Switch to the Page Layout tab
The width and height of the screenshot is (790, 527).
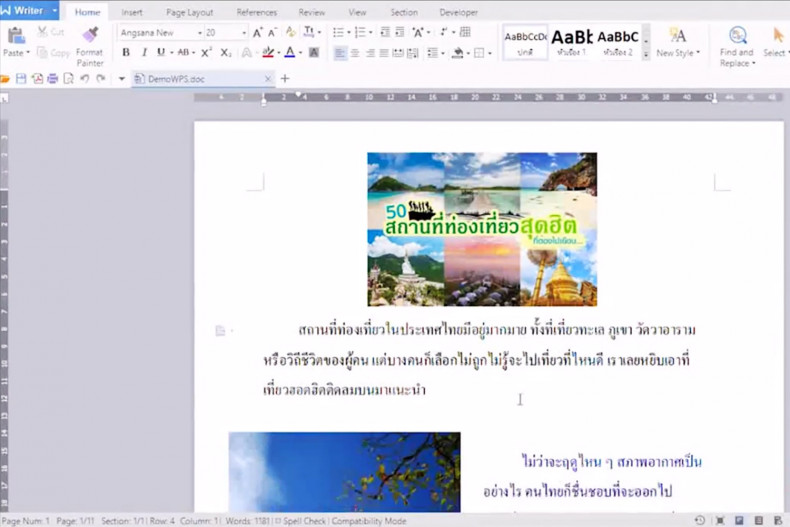point(189,12)
